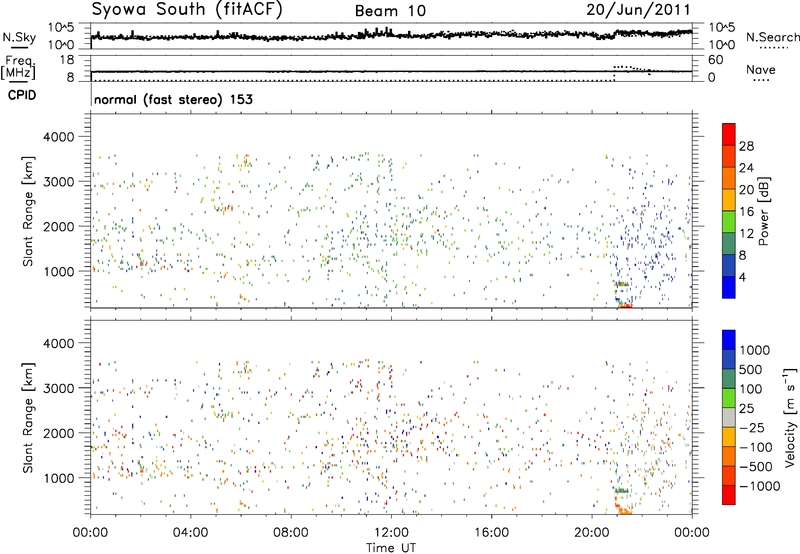
Task: Click the '18' frequency axis value
Action: [x=67, y=60]
